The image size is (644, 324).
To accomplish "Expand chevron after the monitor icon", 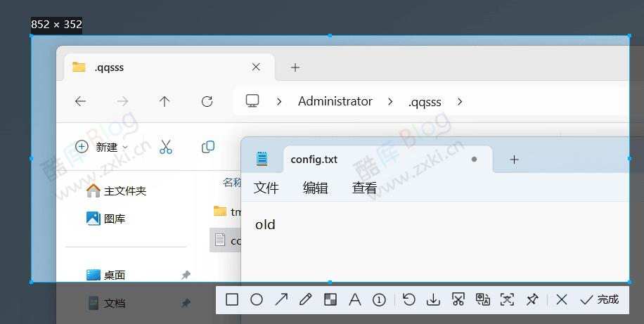I will coord(279,101).
